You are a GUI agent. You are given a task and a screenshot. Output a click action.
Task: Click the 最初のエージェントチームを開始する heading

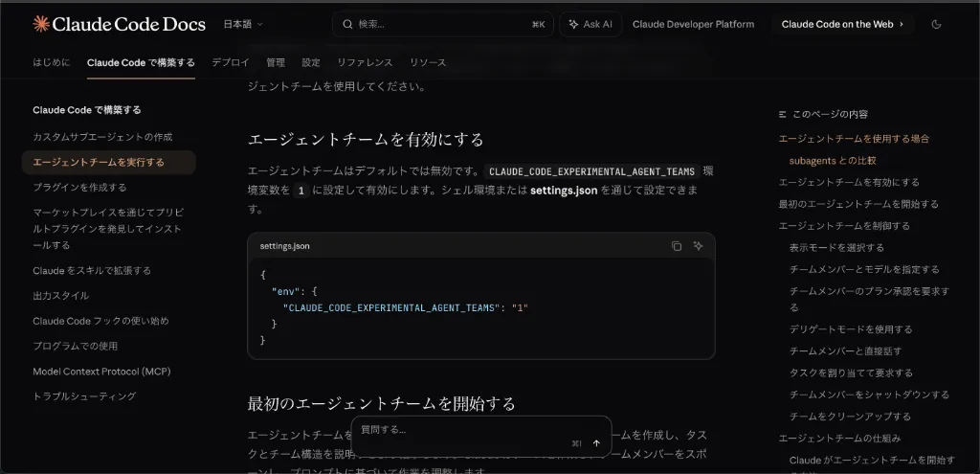tap(381, 403)
